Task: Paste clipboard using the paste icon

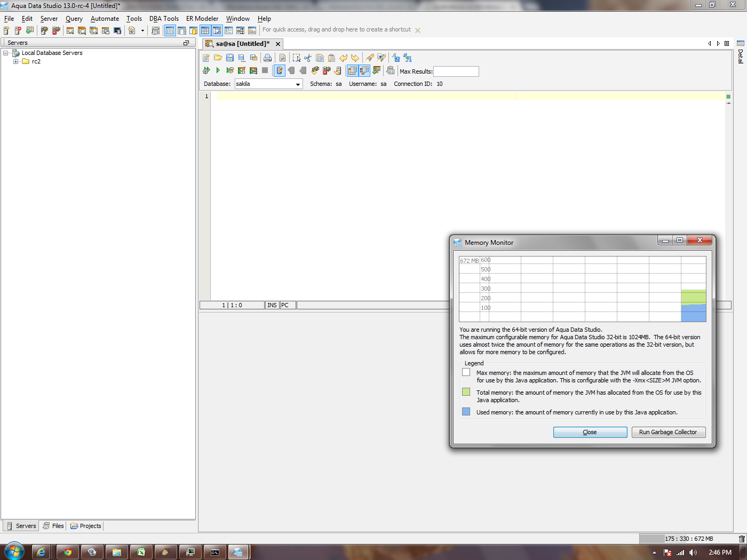Action: 331,58
